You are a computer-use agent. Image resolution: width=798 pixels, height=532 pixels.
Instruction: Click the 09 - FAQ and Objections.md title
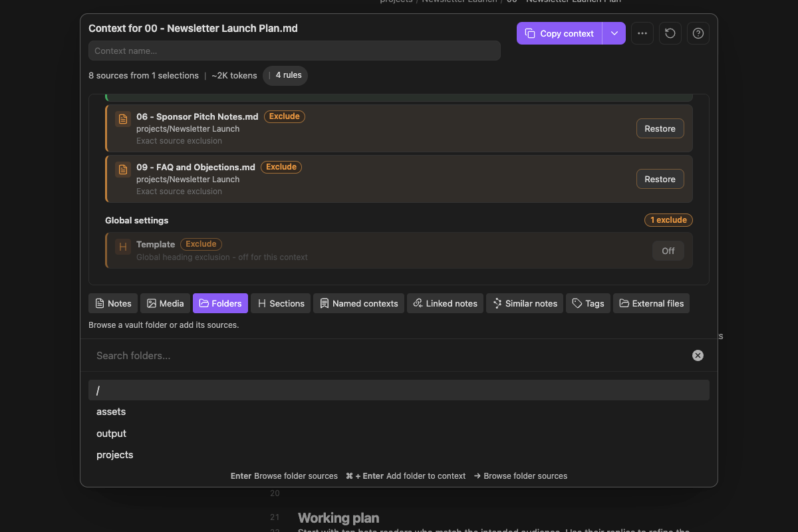pos(196,167)
